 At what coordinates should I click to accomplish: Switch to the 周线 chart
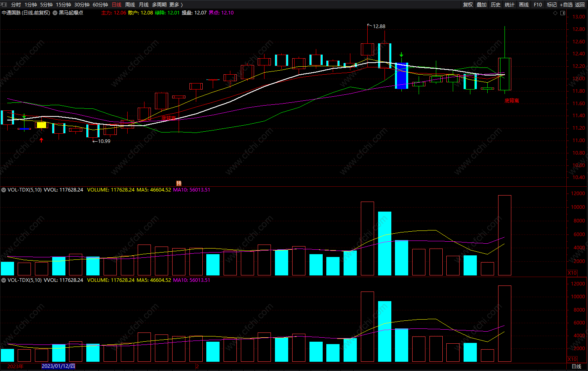130,4
